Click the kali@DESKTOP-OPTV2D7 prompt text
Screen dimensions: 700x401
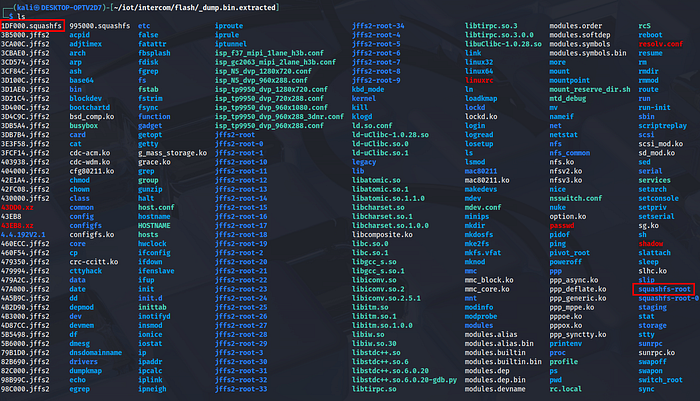click(x=58, y=7)
